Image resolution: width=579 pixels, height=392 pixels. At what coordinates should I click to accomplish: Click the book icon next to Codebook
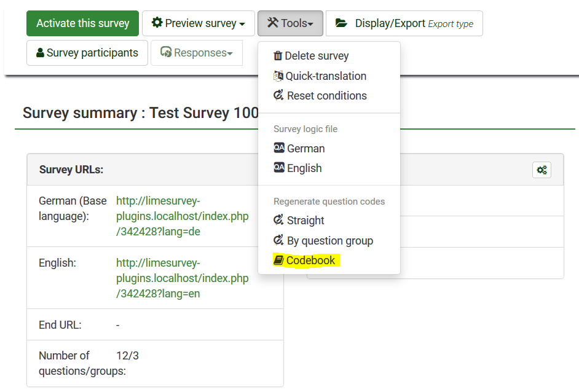[278, 261]
